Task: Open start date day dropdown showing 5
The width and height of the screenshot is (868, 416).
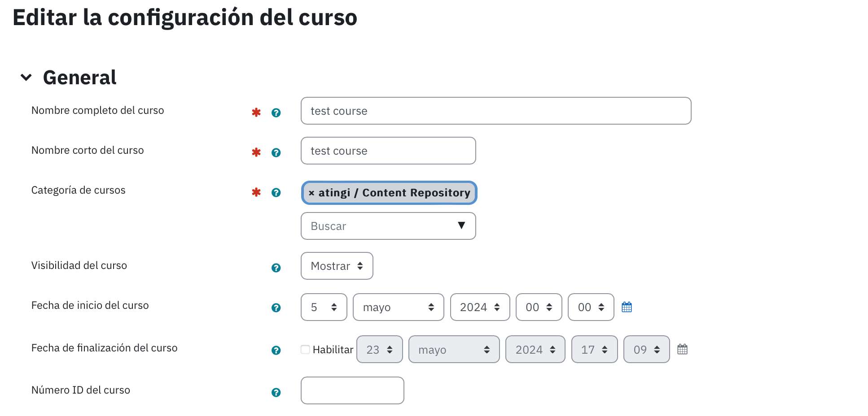Action: click(x=324, y=307)
